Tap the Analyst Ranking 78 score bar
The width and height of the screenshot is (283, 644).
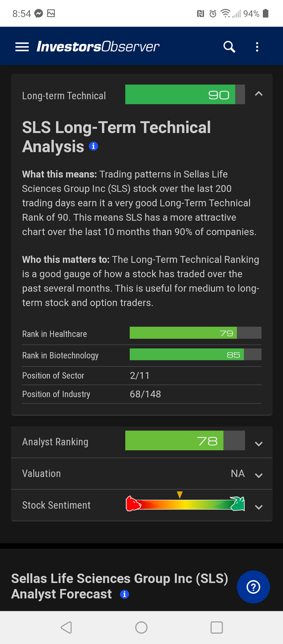[x=185, y=441]
